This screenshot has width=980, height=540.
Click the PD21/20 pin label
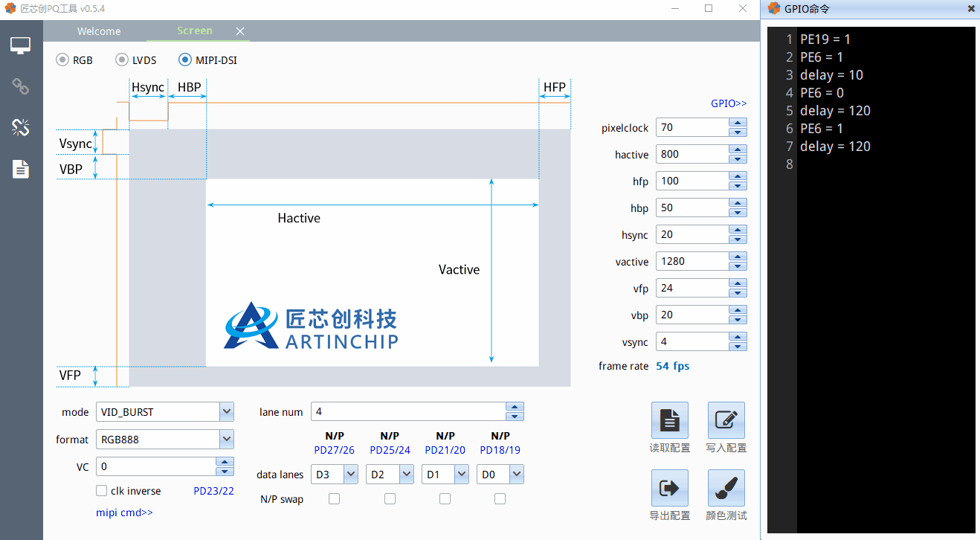[x=445, y=450]
